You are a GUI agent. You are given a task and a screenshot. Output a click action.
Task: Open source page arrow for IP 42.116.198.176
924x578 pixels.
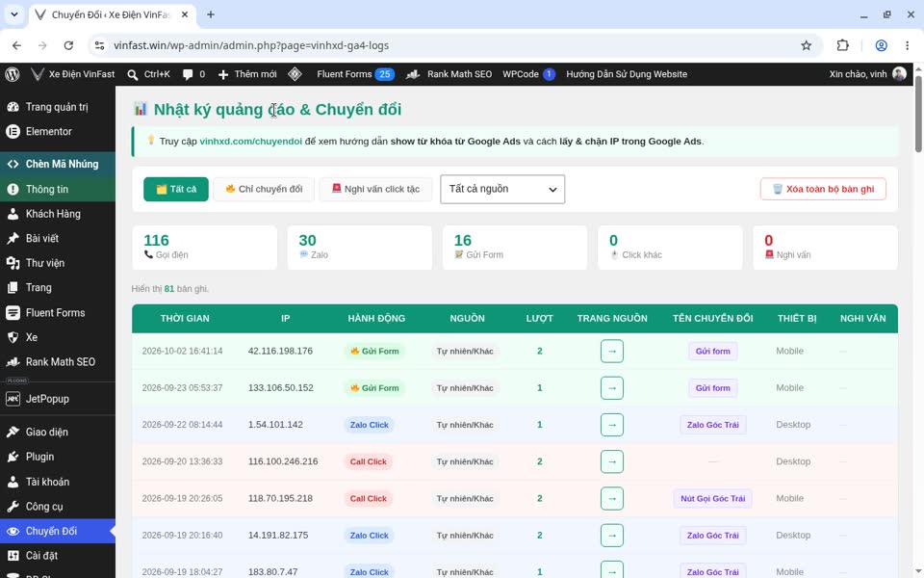click(612, 352)
